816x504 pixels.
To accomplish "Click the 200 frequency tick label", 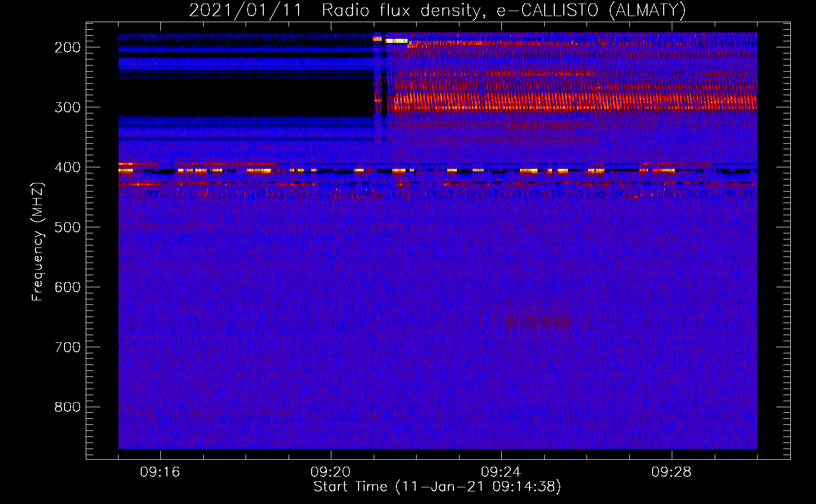I will (68, 47).
